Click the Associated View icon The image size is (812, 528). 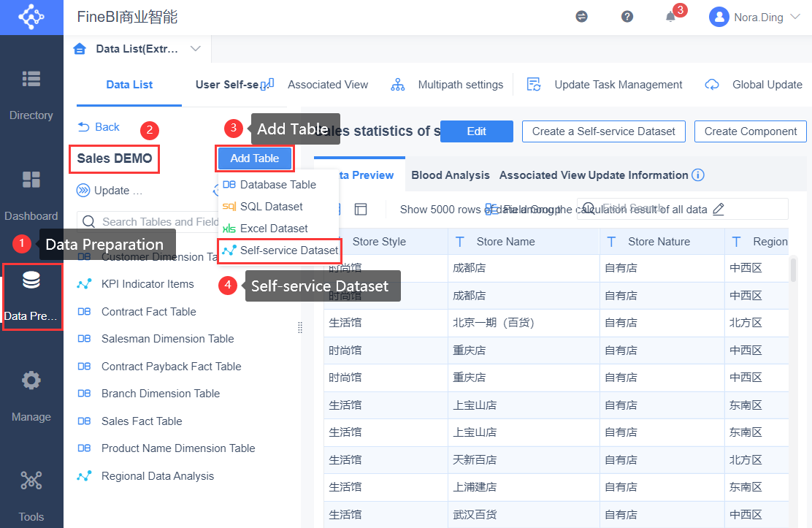(x=267, y=85)
